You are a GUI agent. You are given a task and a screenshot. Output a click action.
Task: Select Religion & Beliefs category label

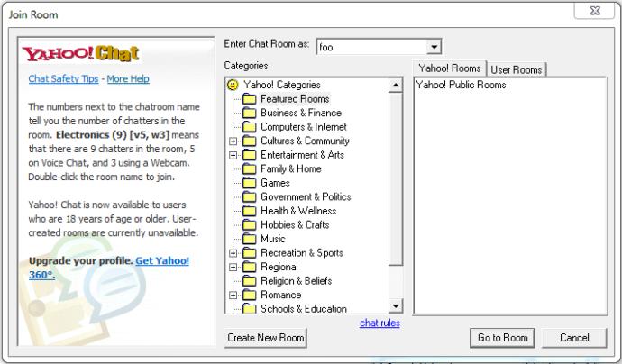296,281
